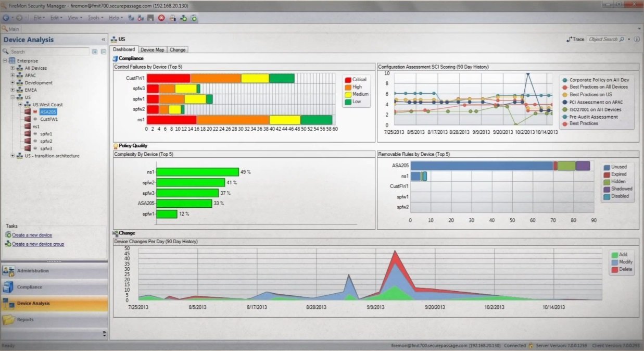Collapse the US tree node

(12, 97)
